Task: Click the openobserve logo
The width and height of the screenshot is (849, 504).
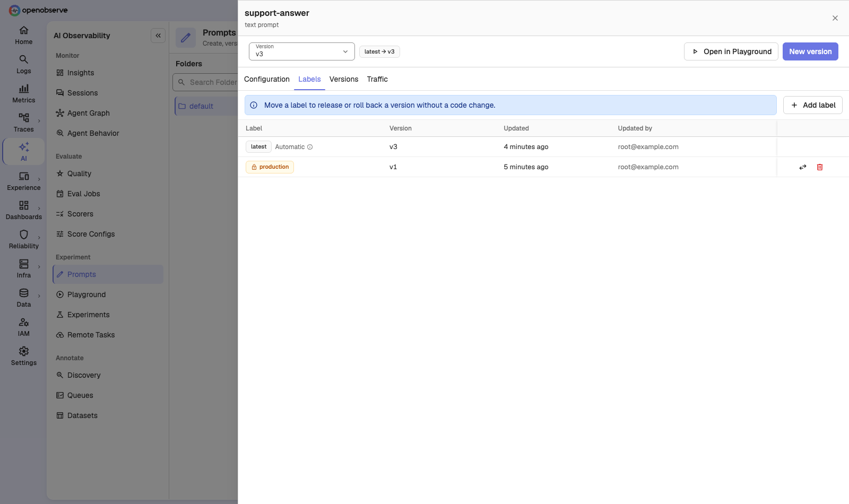Action: pyautogui.click(x=38, y=10)
